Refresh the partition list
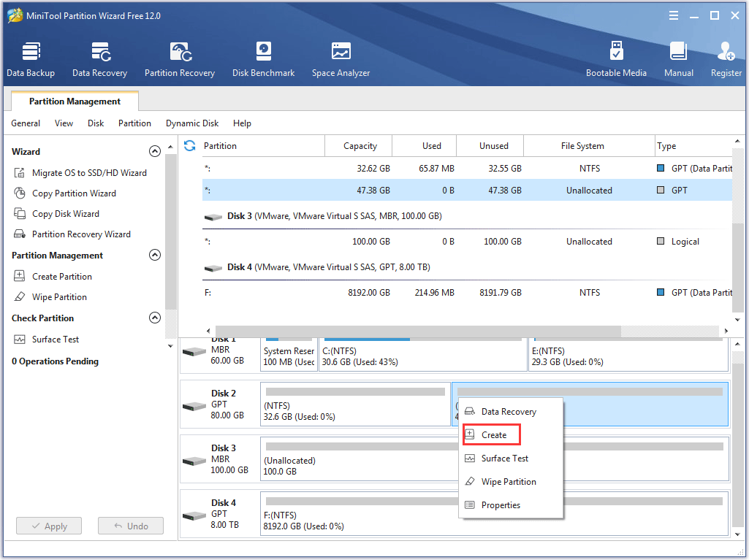Viewport: 749px width, 560px height. 189,145
